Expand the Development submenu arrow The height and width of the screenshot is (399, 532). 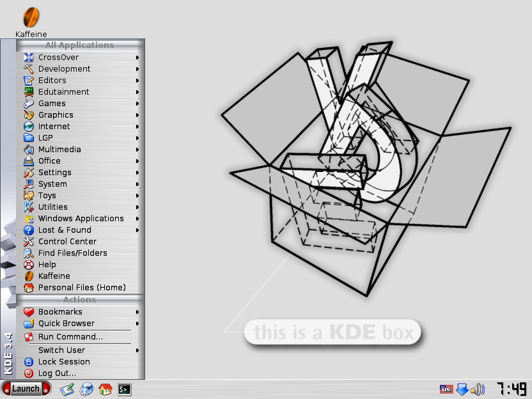pyautogui.click(x=137, y=69)
